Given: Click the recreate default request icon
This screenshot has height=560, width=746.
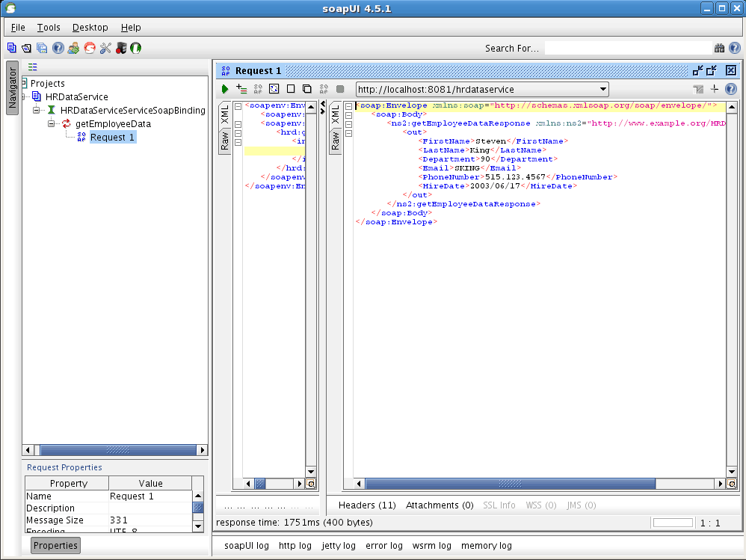Looking at the screenshot, I should point(258,89).
